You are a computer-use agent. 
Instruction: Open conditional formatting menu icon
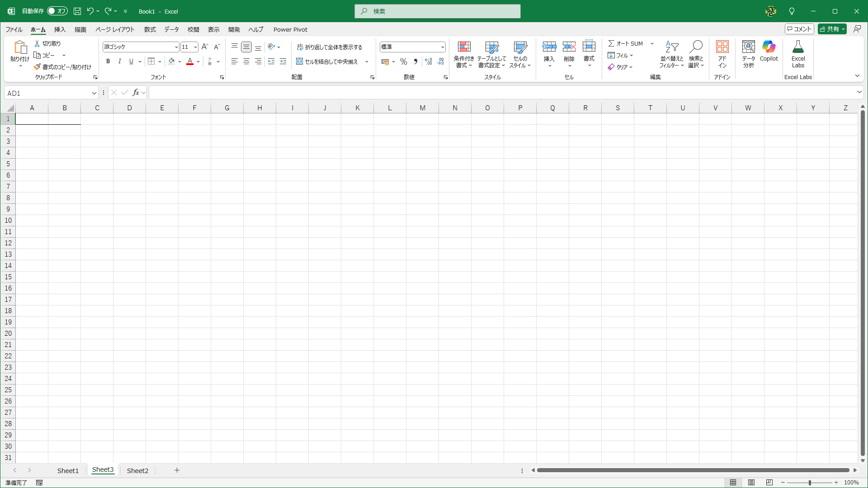tap(464, 47)
